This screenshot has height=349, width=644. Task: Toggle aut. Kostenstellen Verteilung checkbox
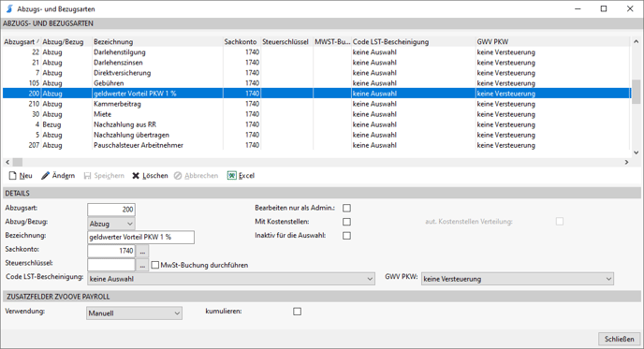pos(560,222)
